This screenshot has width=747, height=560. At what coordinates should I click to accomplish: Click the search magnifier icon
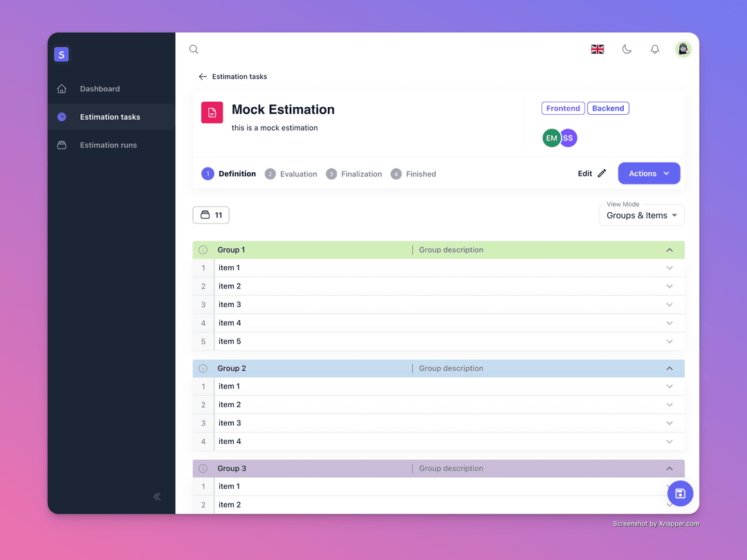point(194,49)
